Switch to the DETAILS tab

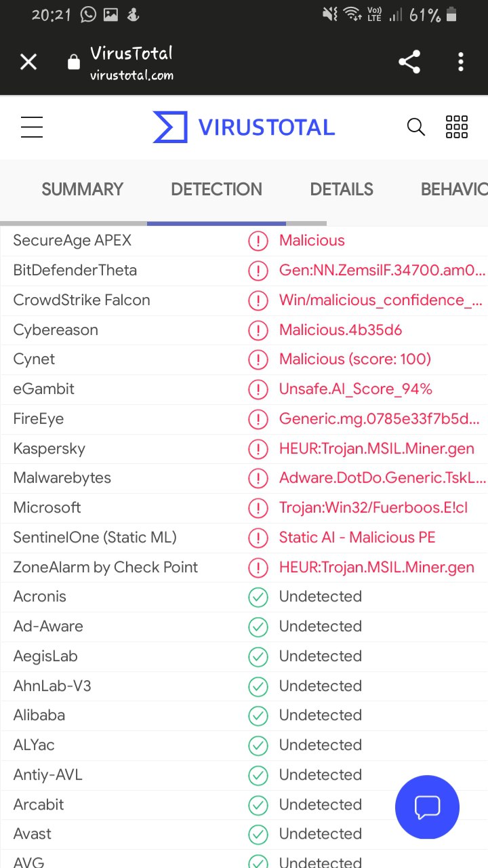(x=342, y=189)
